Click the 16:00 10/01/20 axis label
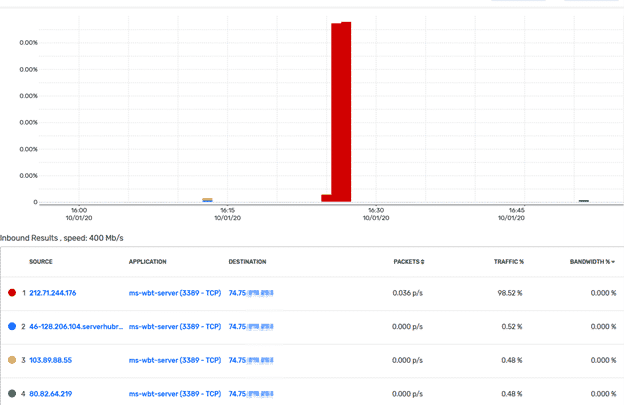Image resolution: width=624 pixels, height=405 pixels. 79,214
